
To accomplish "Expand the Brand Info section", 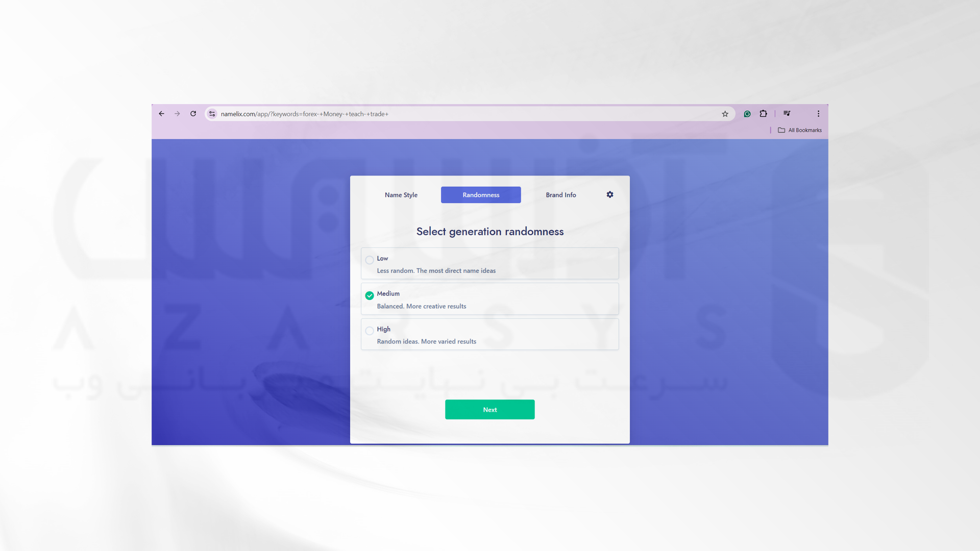I will (x=560, y=194).
